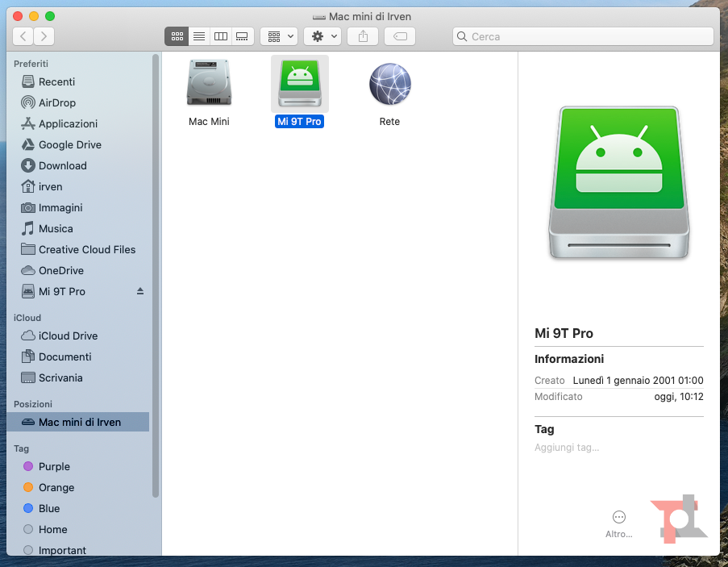The image size is (728, 567).
Task: Select the Purple tag color dot
Action: click(28, 466)
